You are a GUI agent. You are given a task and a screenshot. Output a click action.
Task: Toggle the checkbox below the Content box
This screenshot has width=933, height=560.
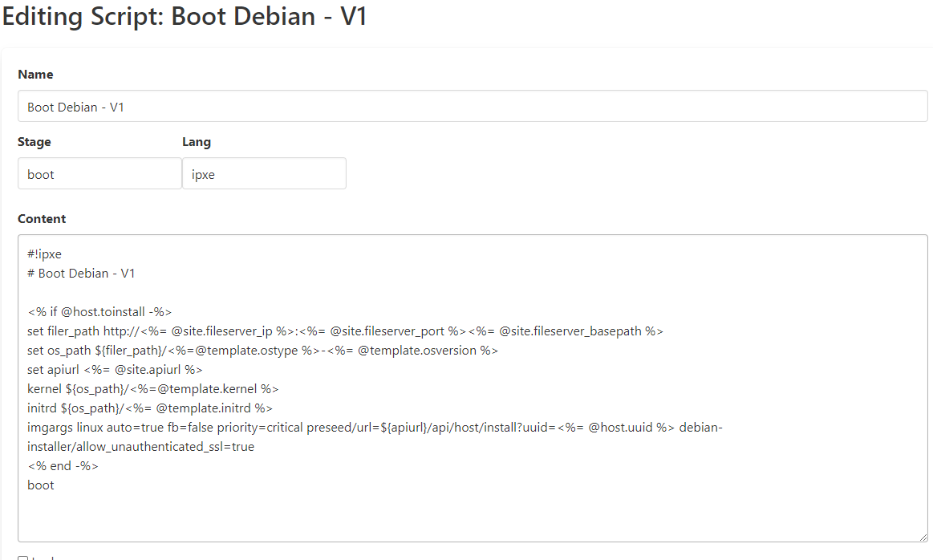click(x=22, y=558)
